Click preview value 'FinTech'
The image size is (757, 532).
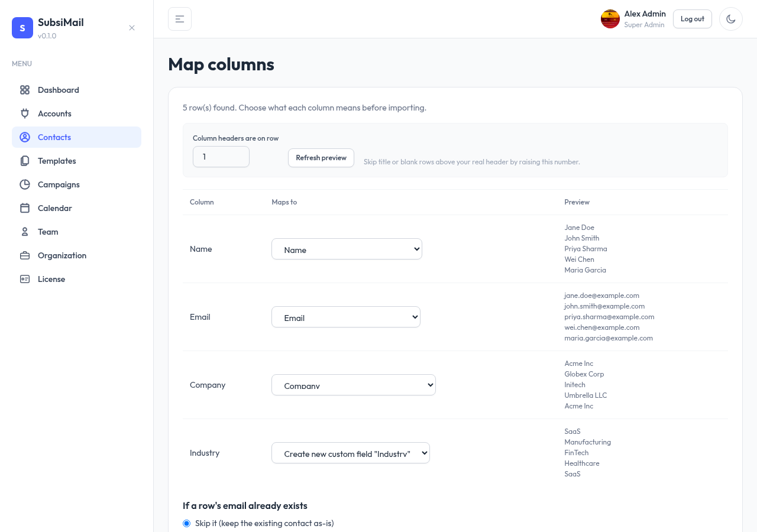point(577,453)
